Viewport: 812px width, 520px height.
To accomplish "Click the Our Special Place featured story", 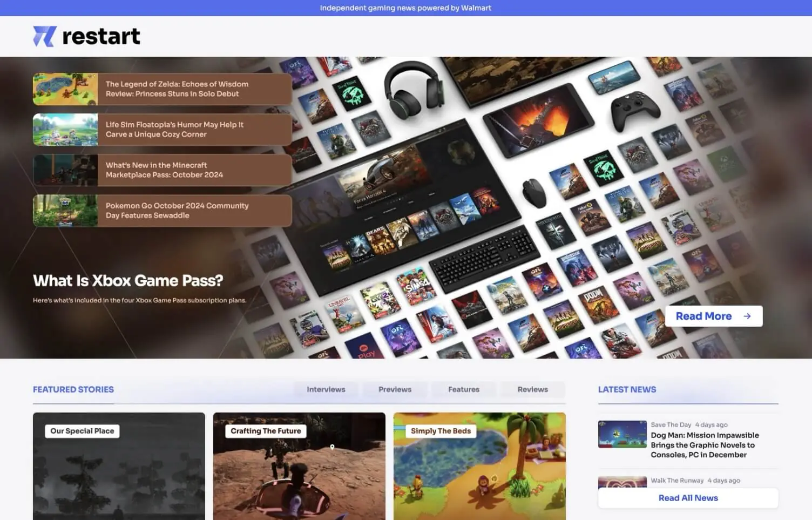I will (x=119, y=467).
